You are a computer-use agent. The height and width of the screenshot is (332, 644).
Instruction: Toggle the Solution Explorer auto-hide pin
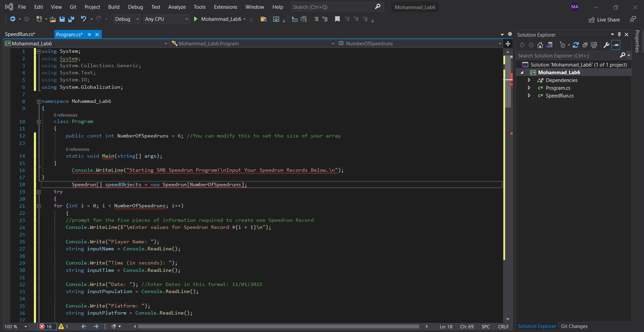point(619,35)
